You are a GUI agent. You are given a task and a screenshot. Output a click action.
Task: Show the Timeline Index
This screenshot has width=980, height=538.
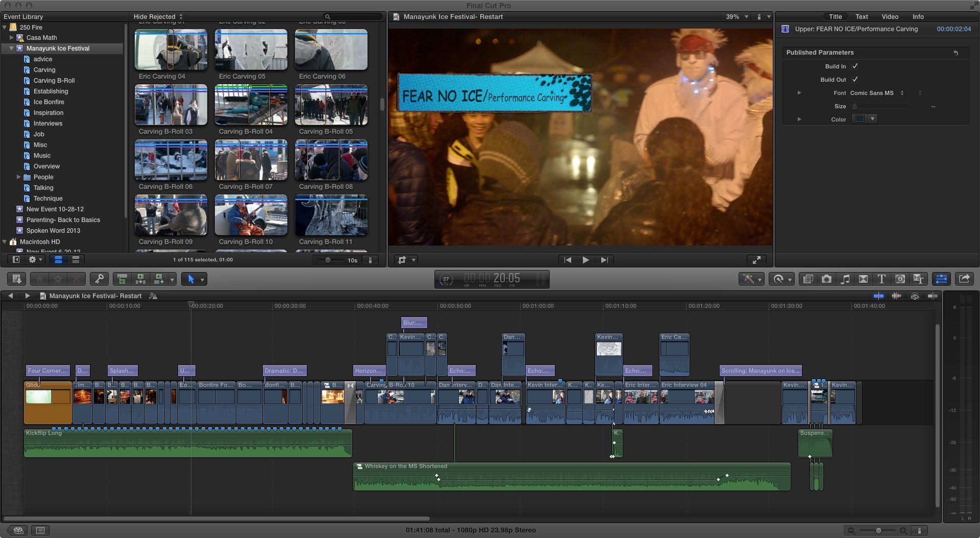pos(40,530)
